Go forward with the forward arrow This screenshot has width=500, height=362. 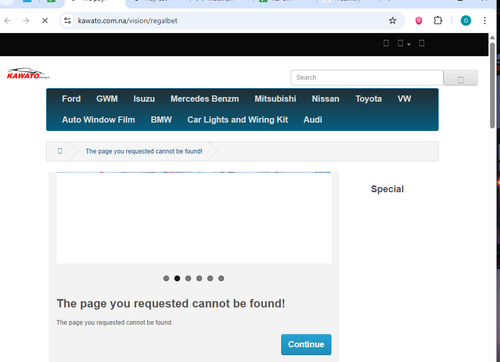click(26, 21)
